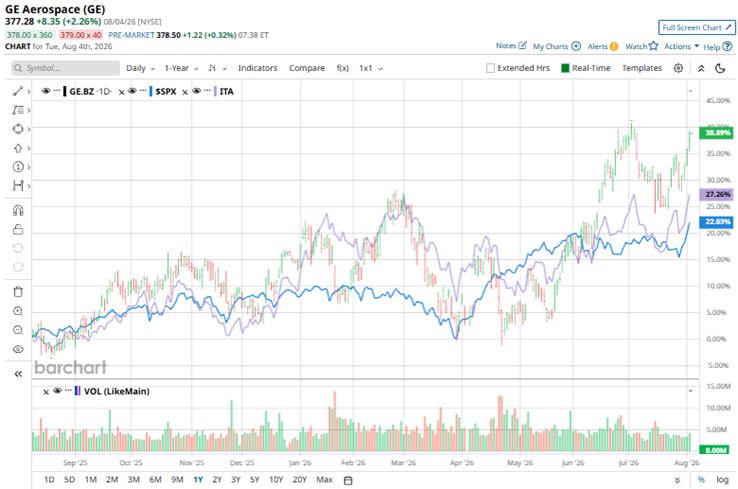Click the ITA purple series color swatch
The height and width of the screenshot is (489, 738).
pos(215,91)
